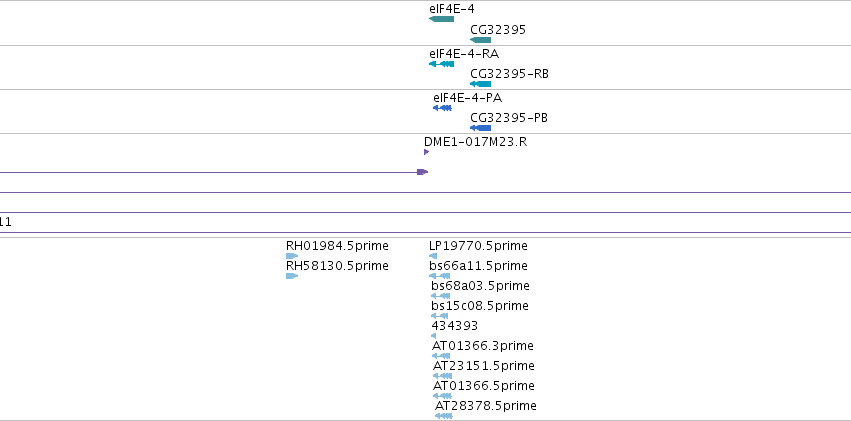Select the AT01366.3prime EST glyph

[x=441, y=356]
